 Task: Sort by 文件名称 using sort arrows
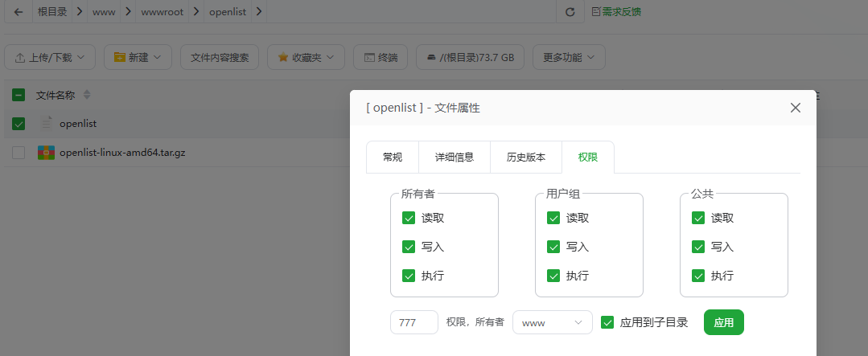pos(86,95)
